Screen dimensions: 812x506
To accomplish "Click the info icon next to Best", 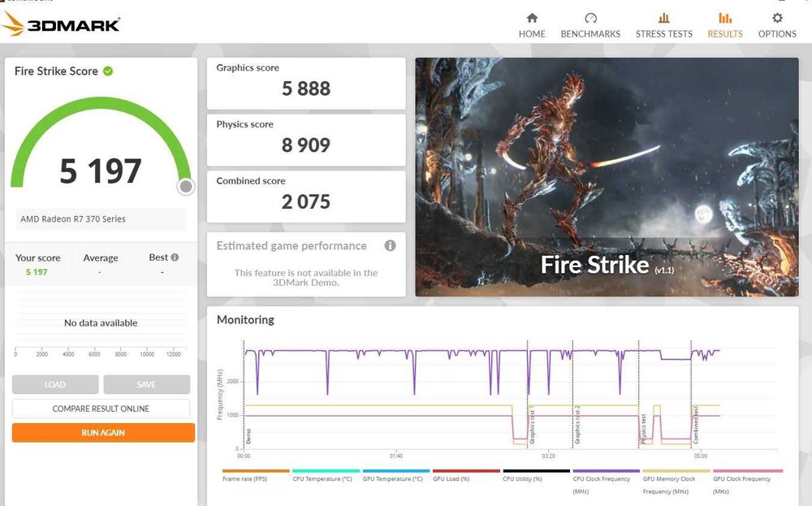I will click(175, 257).
